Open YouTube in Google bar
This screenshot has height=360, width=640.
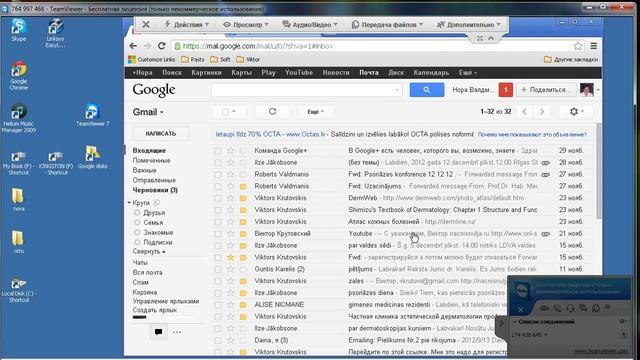pos(299,72)
